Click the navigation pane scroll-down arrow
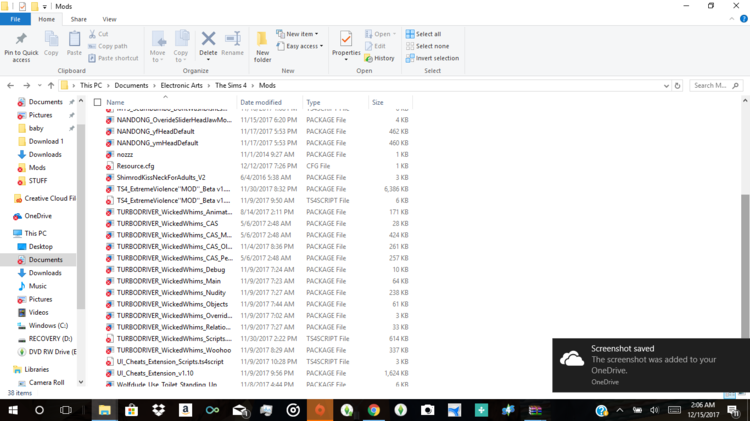 click(81, 382)
